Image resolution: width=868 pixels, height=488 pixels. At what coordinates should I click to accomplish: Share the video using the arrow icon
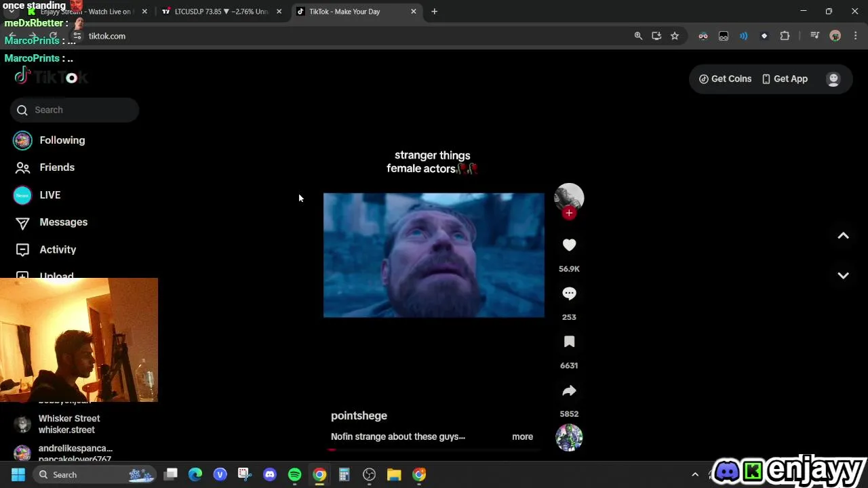tap(569, 390)
